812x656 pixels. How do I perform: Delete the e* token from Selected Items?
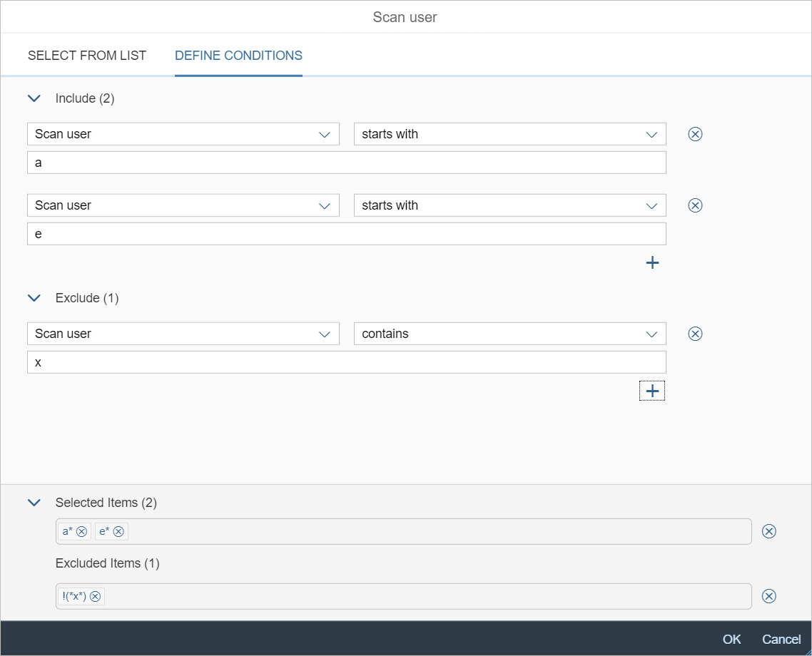pyautogui.click(x=118, y=531)
